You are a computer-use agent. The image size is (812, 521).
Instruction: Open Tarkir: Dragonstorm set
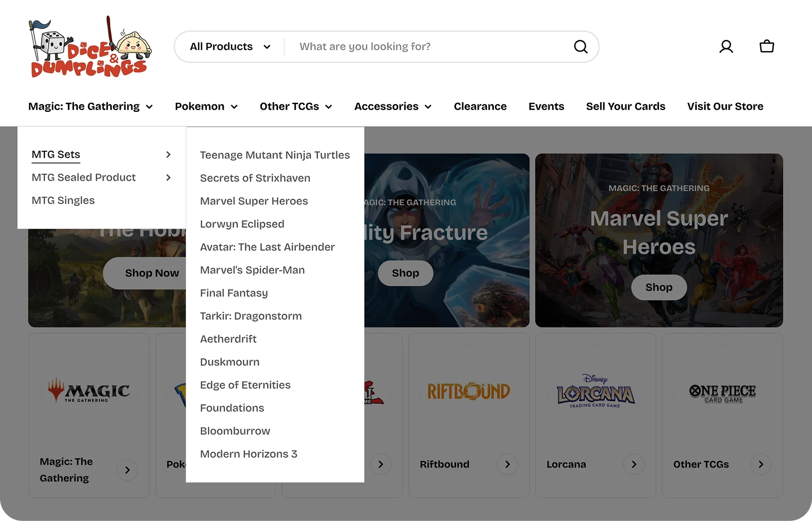coord(251,316)
